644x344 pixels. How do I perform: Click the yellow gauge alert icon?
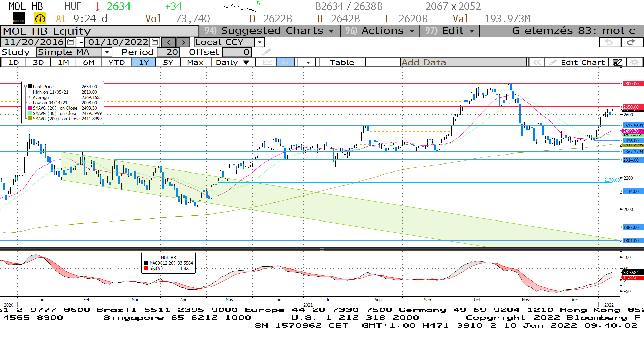point(40,18)
